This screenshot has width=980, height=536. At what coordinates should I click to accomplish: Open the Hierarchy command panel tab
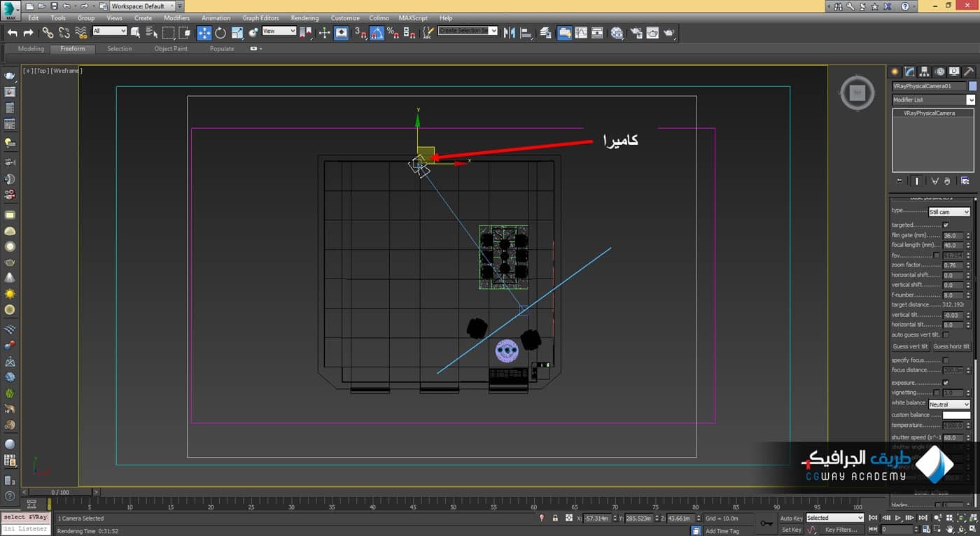(925, 71)
